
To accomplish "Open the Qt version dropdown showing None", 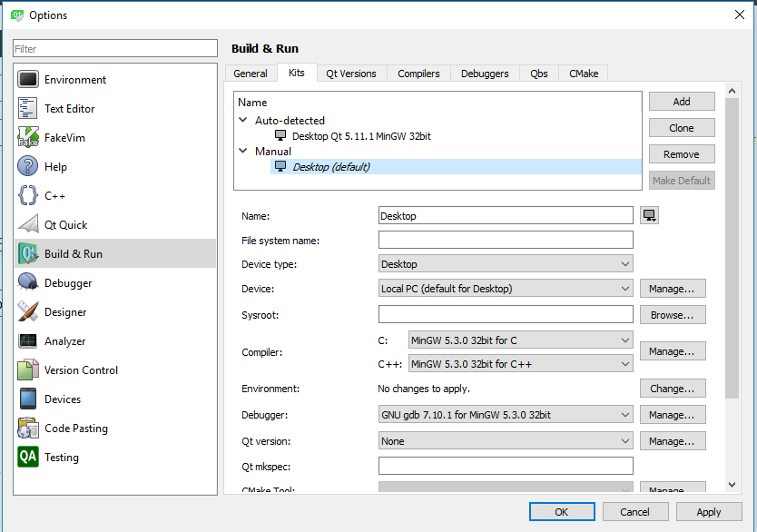I will tap(506, 441).
